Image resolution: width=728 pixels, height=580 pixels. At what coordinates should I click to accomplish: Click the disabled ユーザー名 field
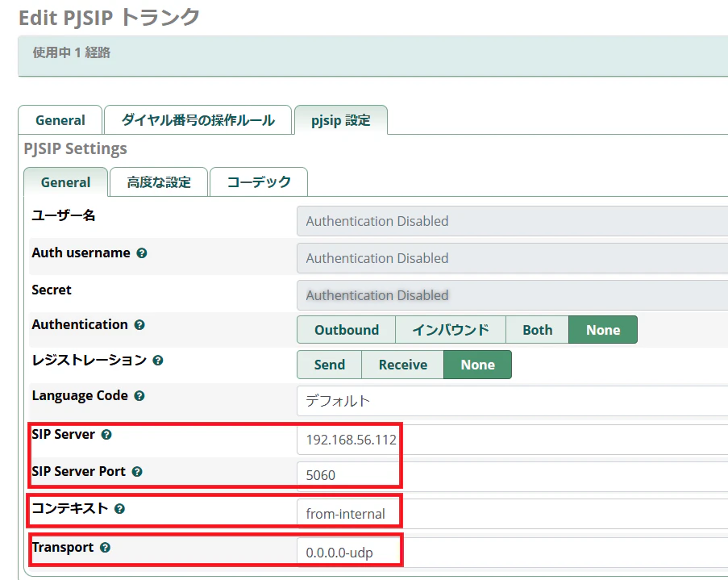coord(513,221)
